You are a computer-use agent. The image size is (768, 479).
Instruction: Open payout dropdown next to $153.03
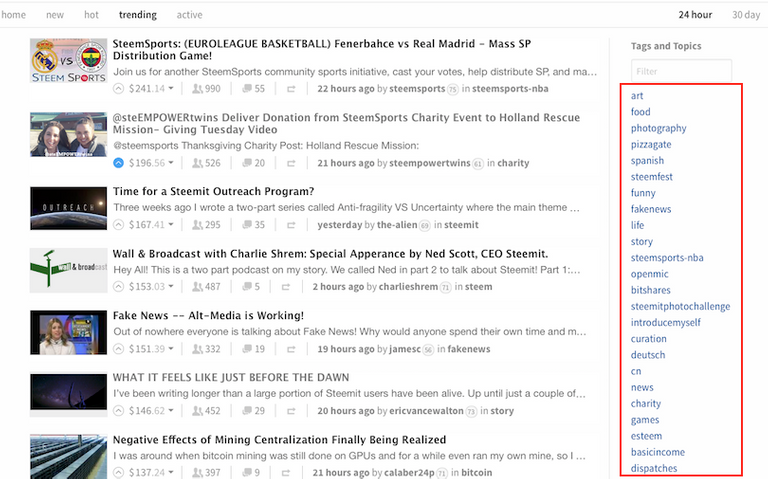point(171,287)
